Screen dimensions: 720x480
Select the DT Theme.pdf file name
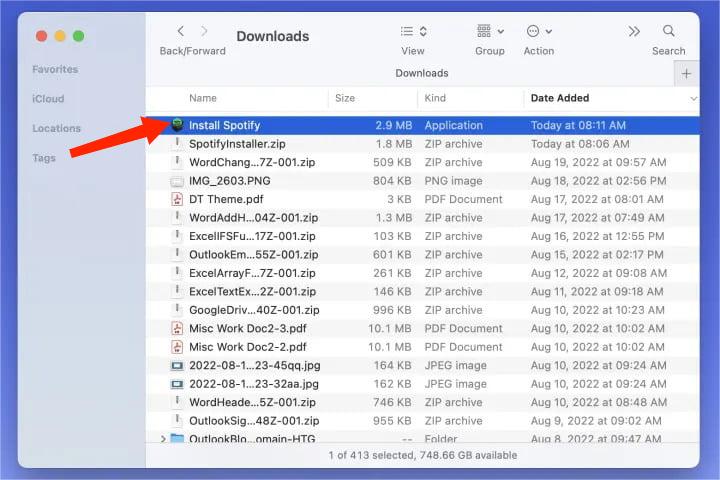click(x=226, y=199)
